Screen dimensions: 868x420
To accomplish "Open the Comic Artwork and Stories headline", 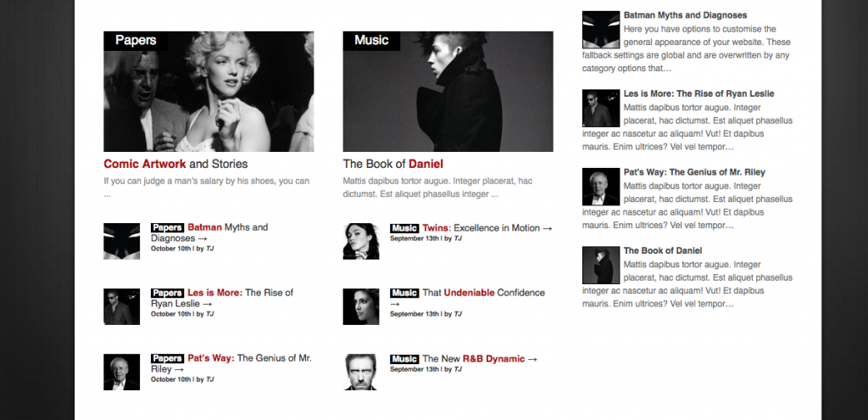I will pos(175,164).
